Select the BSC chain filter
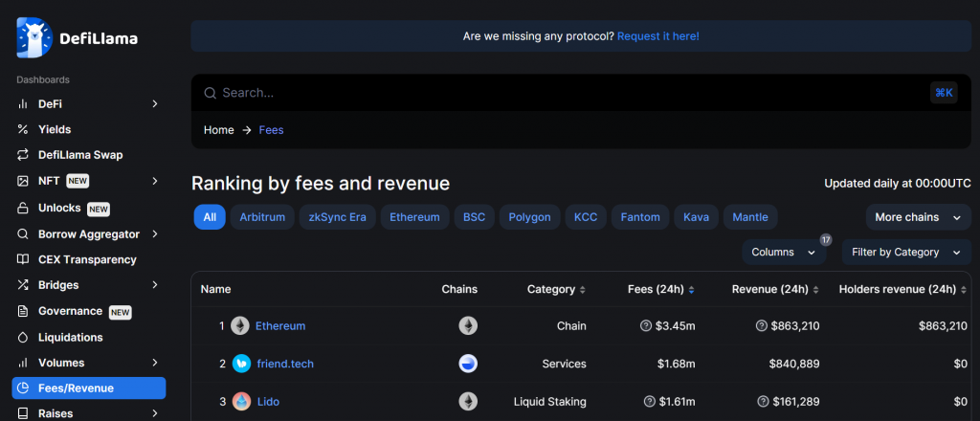The height and width of the screenshot is (421, 980). (x=475, y=217)
